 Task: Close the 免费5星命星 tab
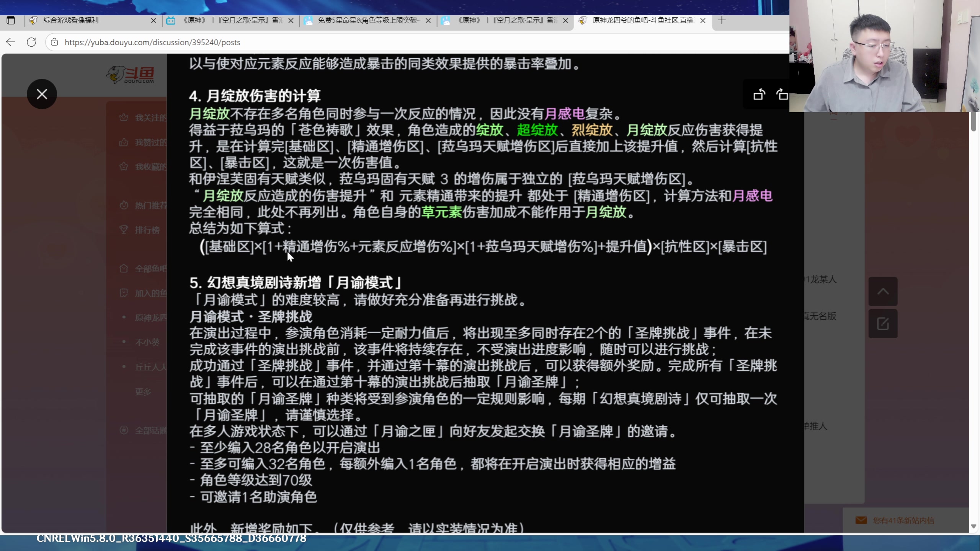428,21
